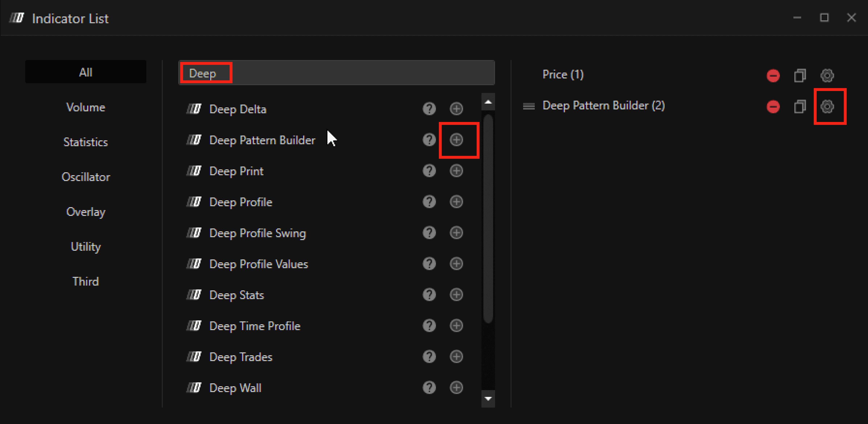Viewport: 868px width, 424px height.
Task: Switch to the Oscillator category
Action: (85, 177)
